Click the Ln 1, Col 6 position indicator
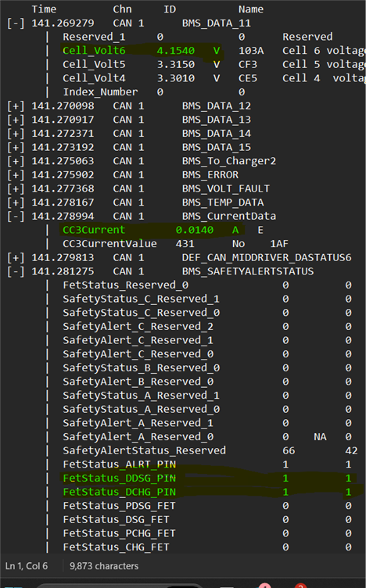 click(x=27, y=566)
